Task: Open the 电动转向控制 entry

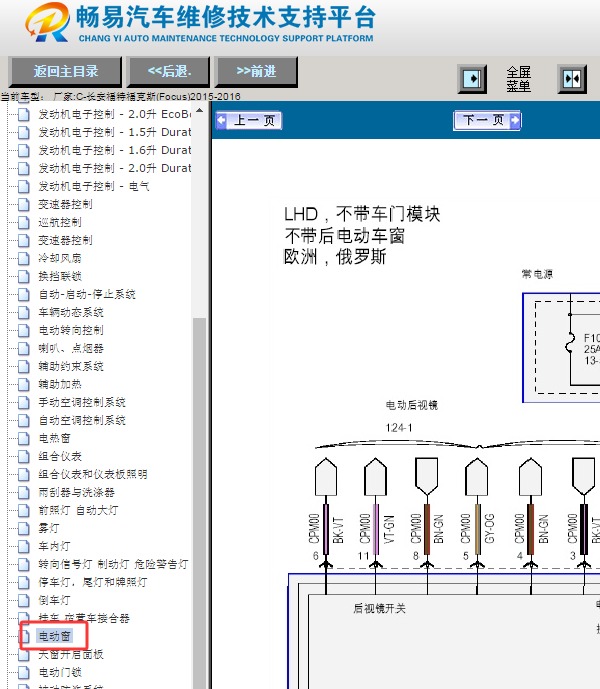Action: click(71, 330)
